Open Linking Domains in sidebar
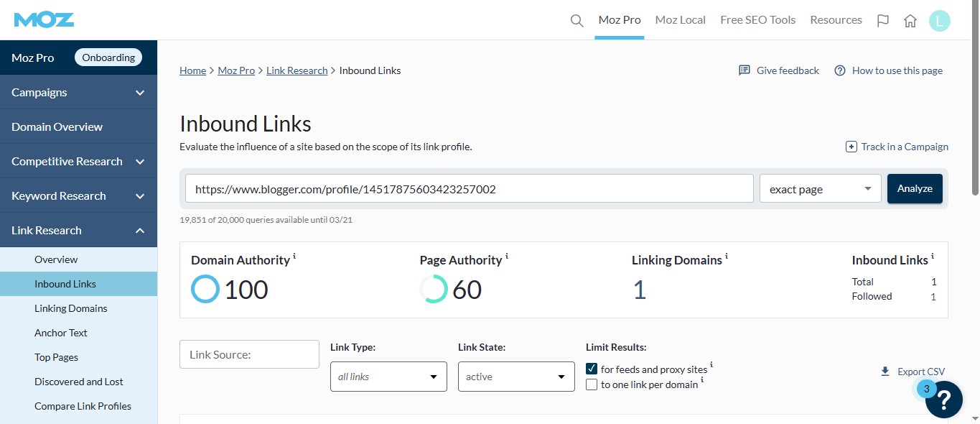The height and width of the screenshot is (424, 980). pyautogui.click(x=70, y=308)
